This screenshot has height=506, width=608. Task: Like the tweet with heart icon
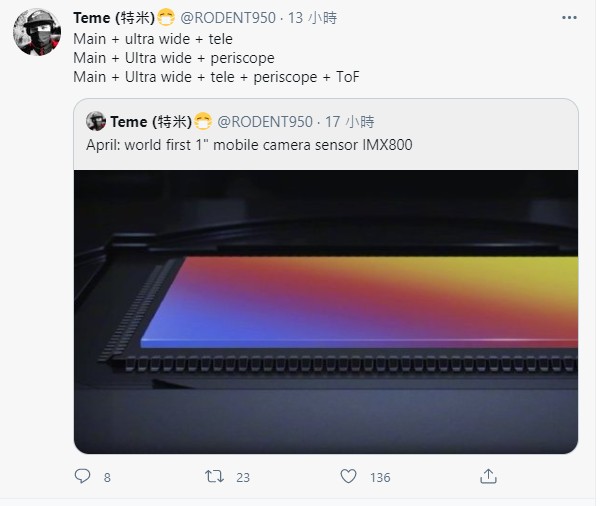348,476
